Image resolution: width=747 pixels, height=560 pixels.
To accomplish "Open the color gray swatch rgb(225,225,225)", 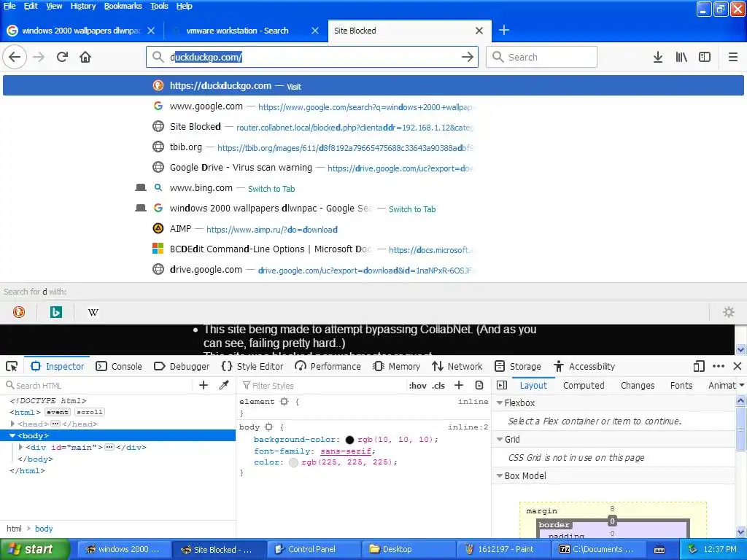I will (x=293, y=462).
